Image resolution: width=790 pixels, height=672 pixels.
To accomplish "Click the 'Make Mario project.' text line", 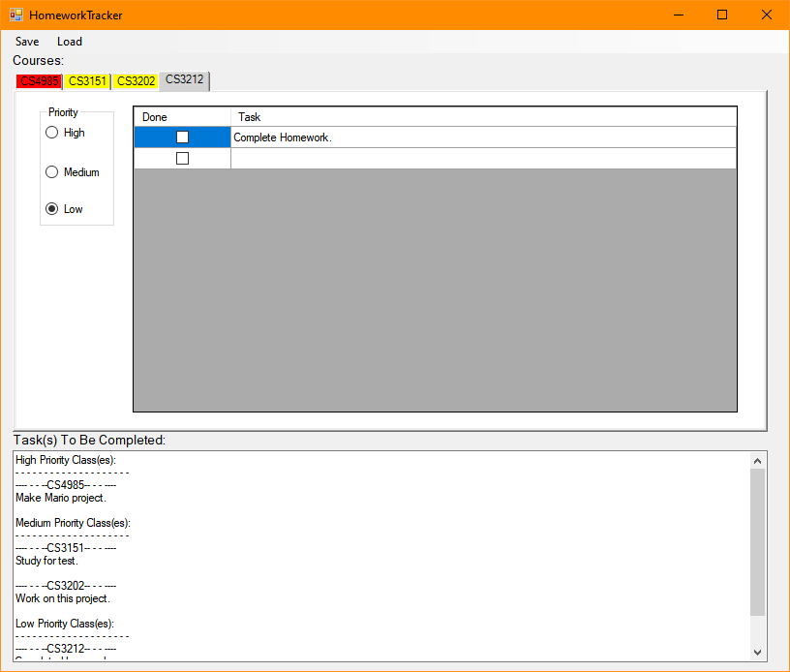I will coord(61,498).
